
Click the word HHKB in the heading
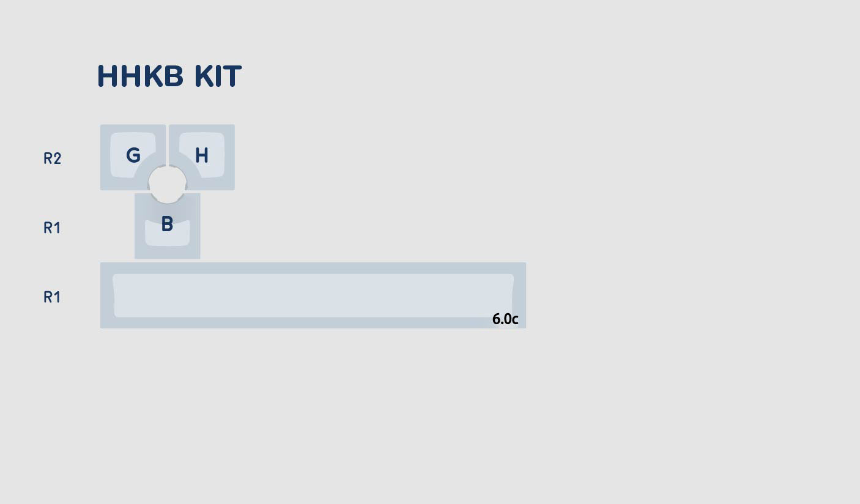(x=140, y=76)
